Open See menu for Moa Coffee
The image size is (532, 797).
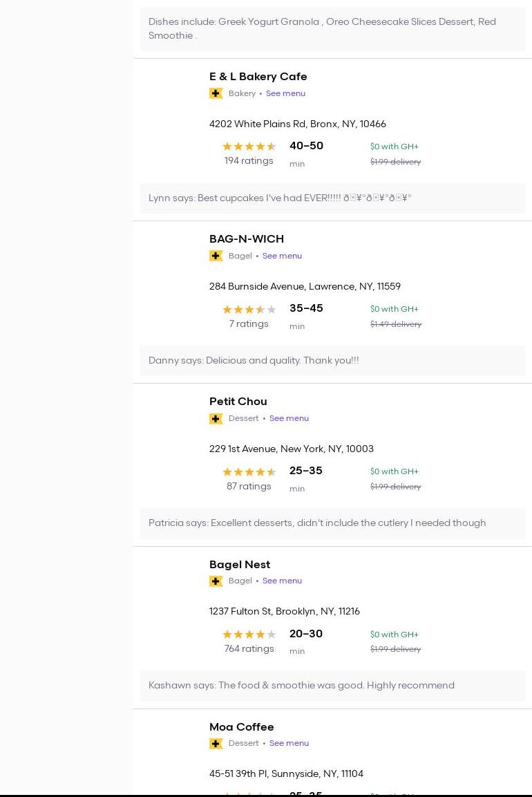[x=289, y=743]
